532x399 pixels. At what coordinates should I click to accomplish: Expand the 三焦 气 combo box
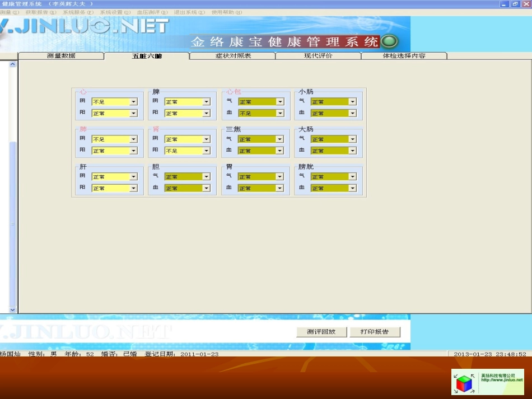point(279,139)
